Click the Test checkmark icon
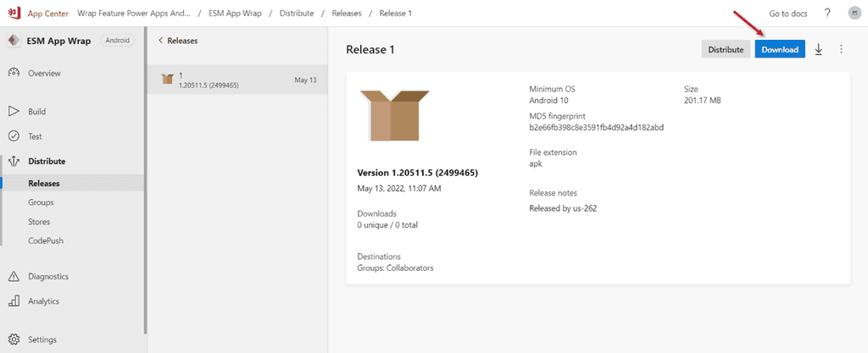The width and height of the screenshot is (868, 353). tap(14, 136)
